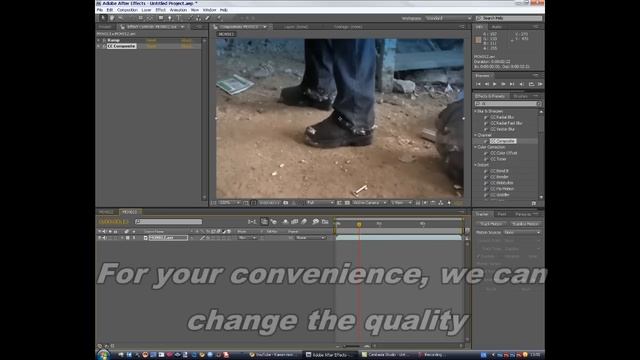Open the 1 View layout dropdown
The image size is (640, 360).
click(402, 203)
